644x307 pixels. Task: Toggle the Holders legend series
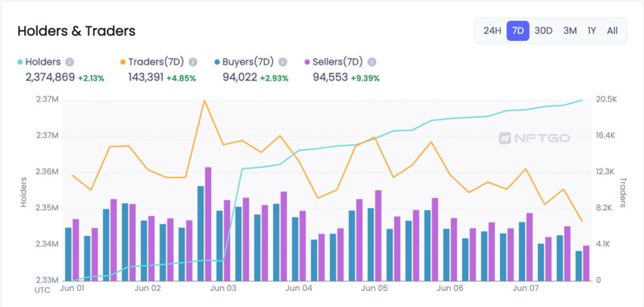pyautogui.click(x=39, y=62)
